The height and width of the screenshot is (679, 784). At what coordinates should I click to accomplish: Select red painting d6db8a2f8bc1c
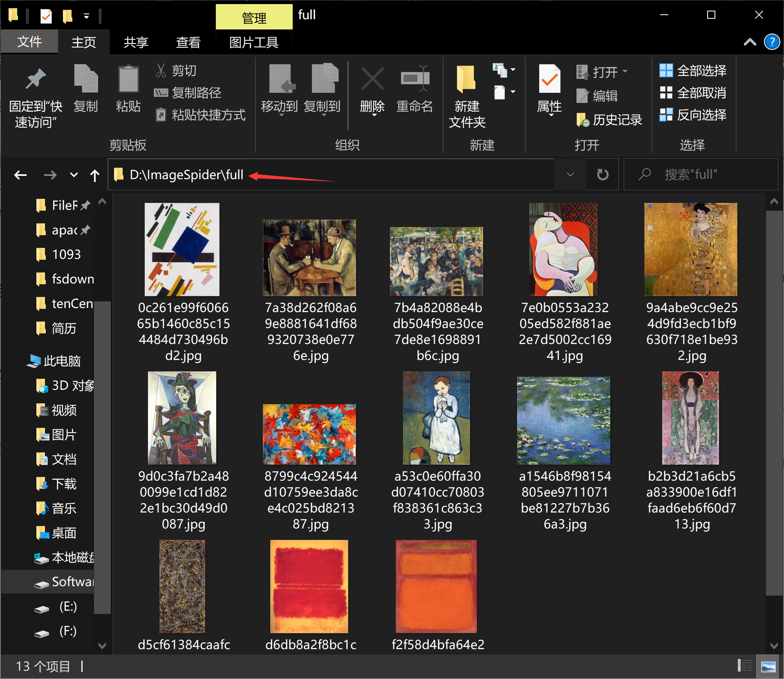pos(309,587)
